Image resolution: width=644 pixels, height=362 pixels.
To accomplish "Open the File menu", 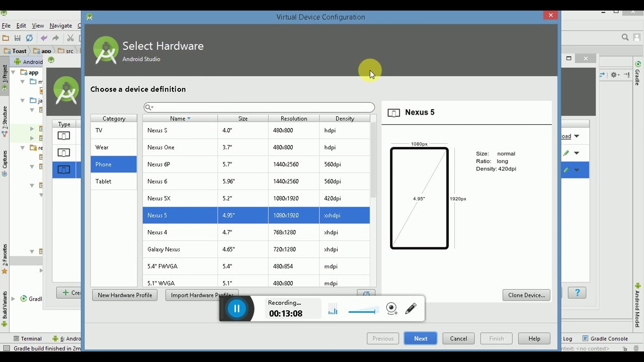I will coord(6,26).
